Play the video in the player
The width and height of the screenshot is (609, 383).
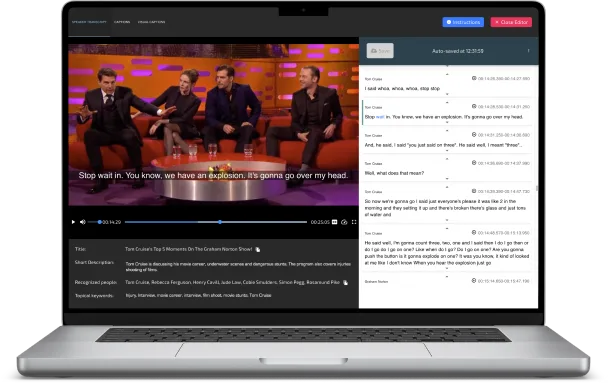pyautogui.click(x=73, y=222)
